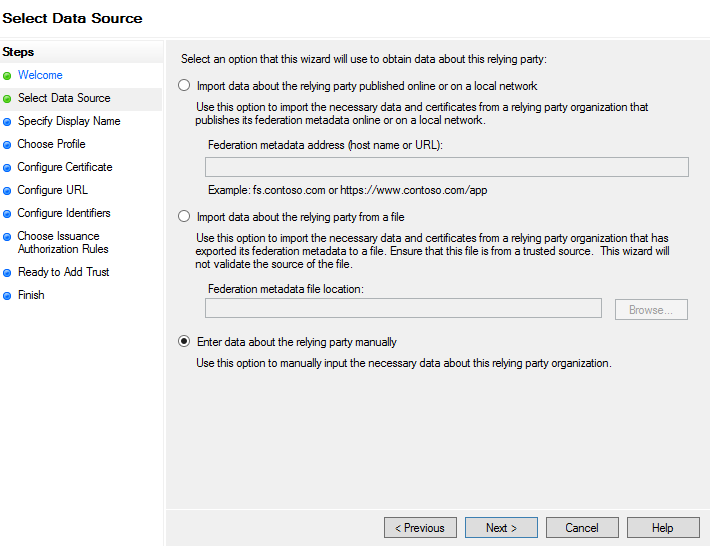Click the blue bullet beside Ready to Add Trust
Image resolution: width=710 pixels, height=546 pixels.
7,273
